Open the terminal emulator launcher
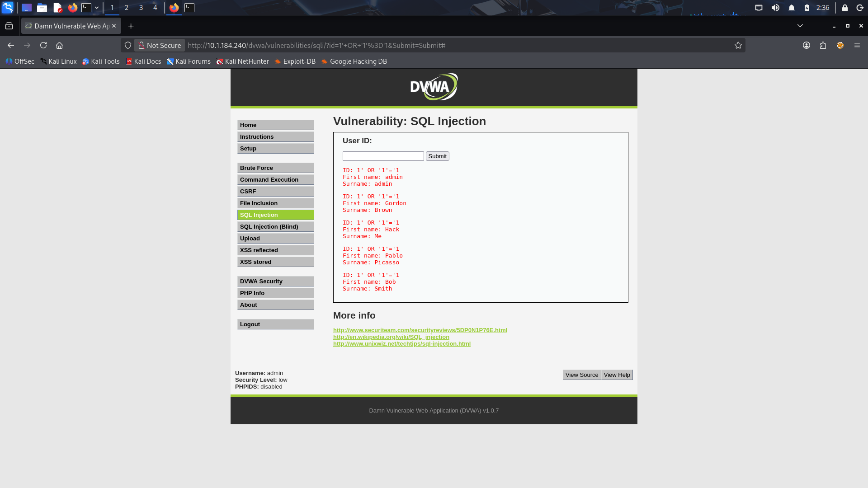The image size is (868, 488). (86, 8)
